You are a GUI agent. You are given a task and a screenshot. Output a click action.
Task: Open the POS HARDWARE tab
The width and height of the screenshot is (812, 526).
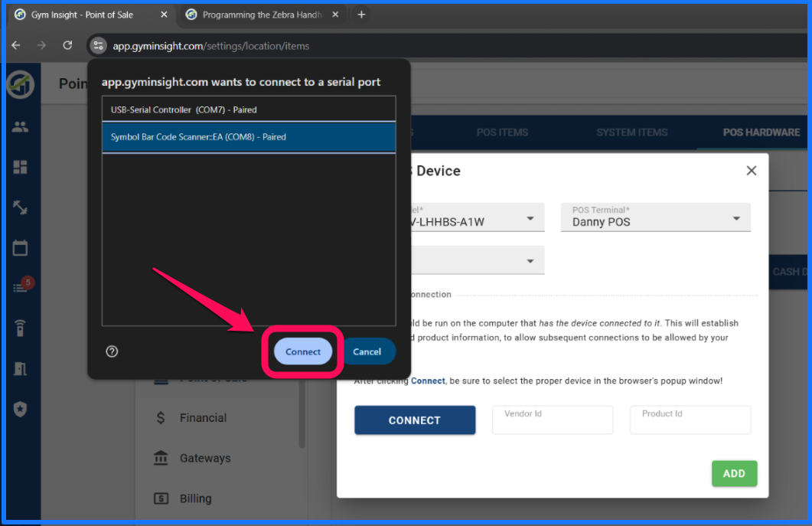point(761,132)
